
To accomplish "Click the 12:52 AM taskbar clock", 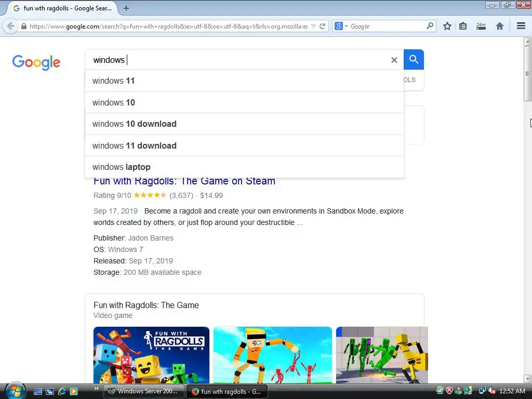I will [512, 391].
